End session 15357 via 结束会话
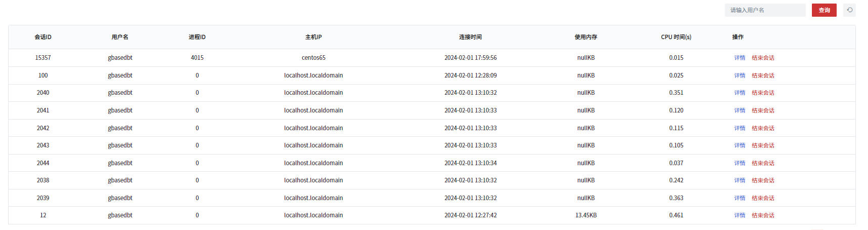 763,58
